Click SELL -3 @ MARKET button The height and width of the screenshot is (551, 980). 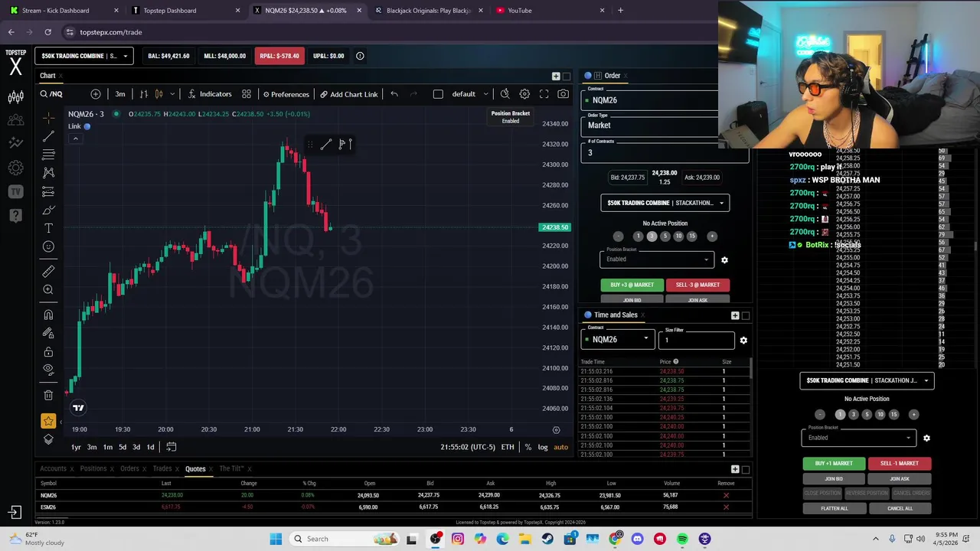coord(697,285)
